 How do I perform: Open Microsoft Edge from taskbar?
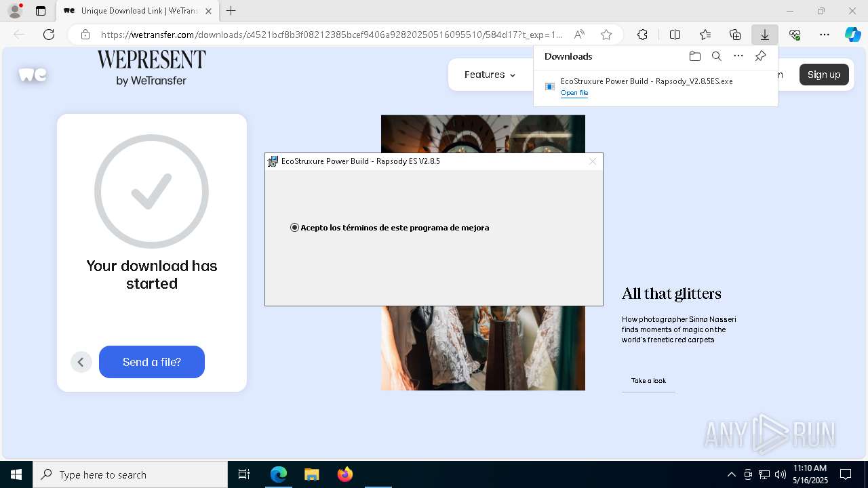279,474
